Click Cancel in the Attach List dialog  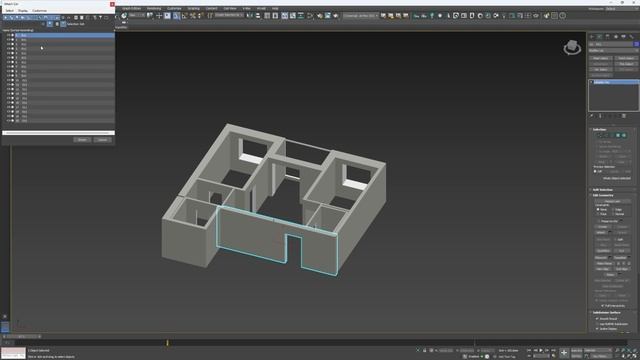(x=102, y=140)
